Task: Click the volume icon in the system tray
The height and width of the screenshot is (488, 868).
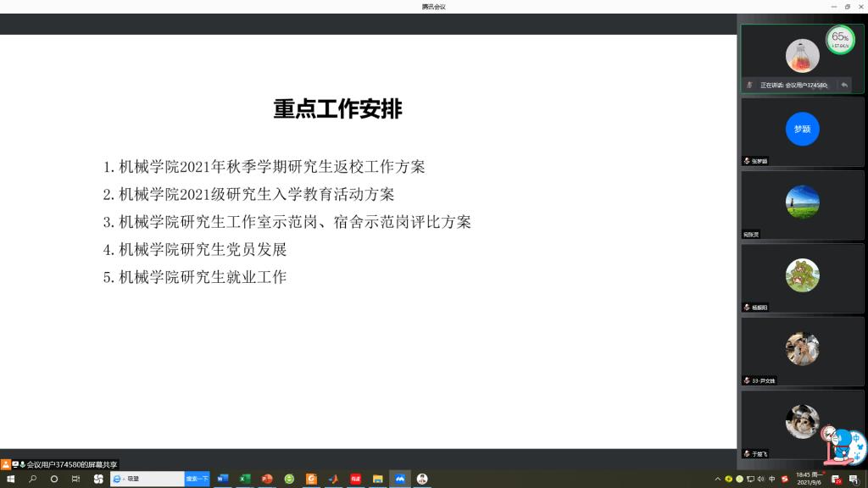Action: 760,480
